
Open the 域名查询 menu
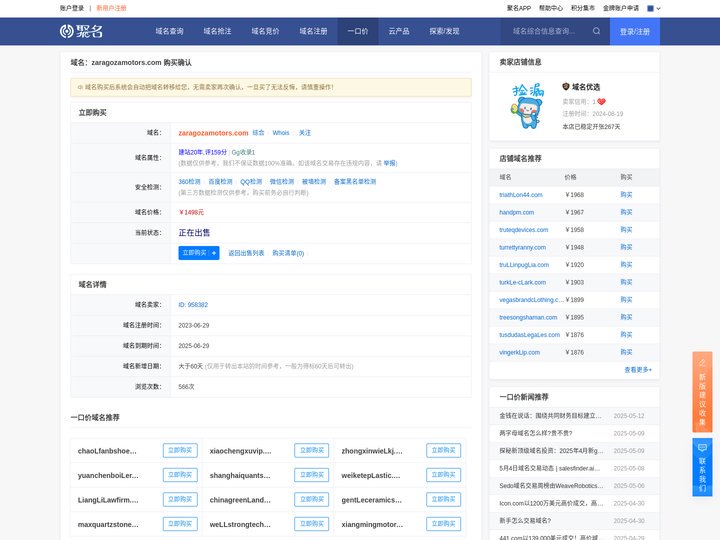(169, 31)
